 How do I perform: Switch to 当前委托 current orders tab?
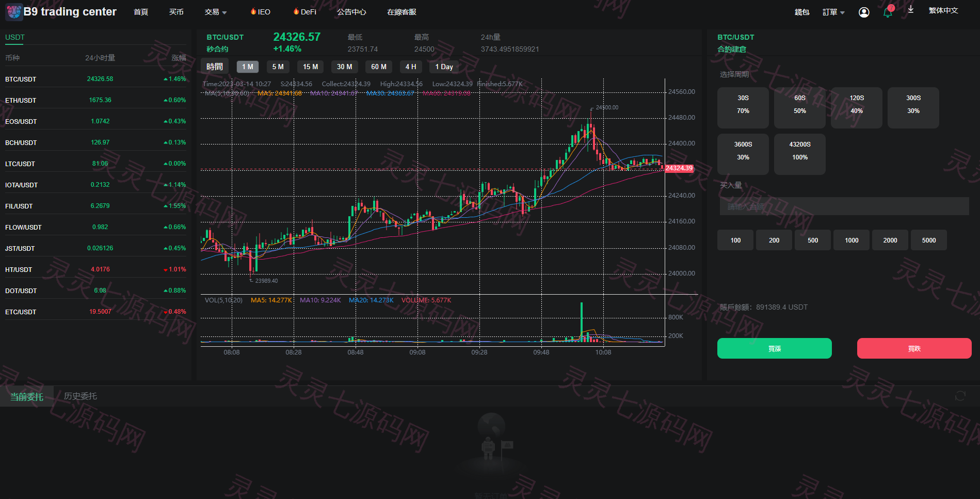[x=27, y=396]
